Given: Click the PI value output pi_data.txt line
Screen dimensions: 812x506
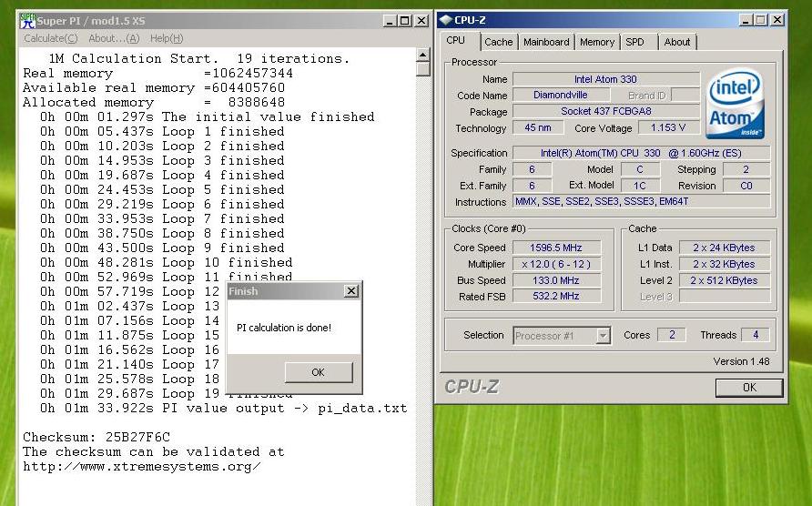Looking at the screenshot, I should [x=224, y=408].
